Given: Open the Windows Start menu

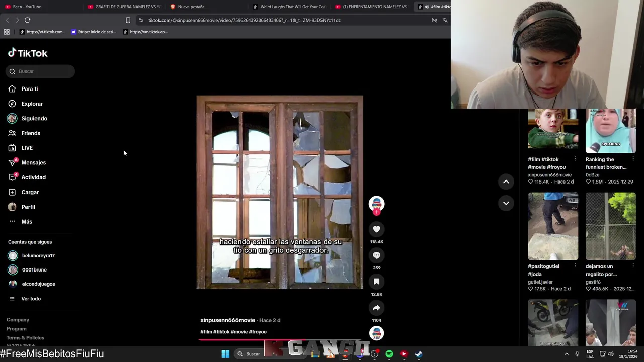Looking at the screenshot, I should (x=225, y=354).
